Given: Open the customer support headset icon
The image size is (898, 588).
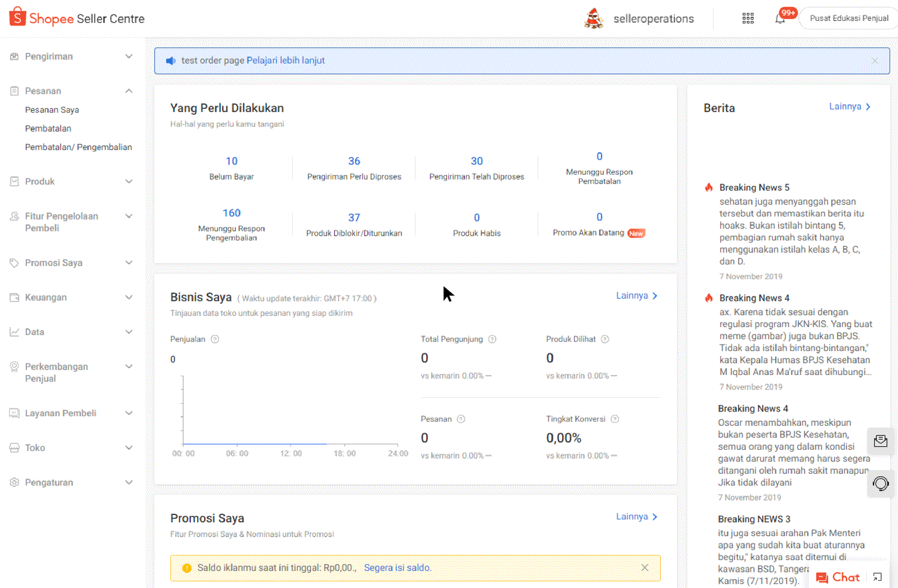Looking at the screenshot, I should [x=880, y=483].
